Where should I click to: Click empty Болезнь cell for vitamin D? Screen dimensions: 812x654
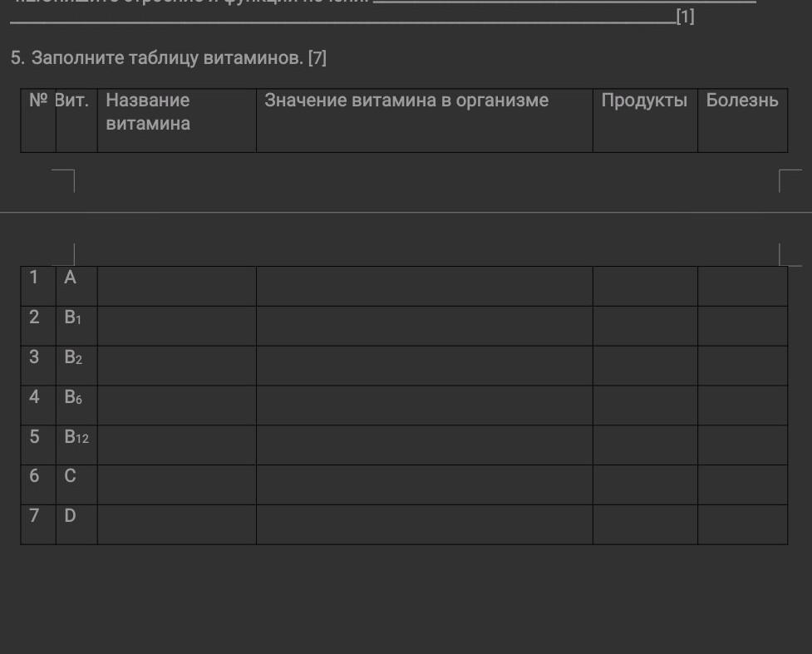(742, 524)
